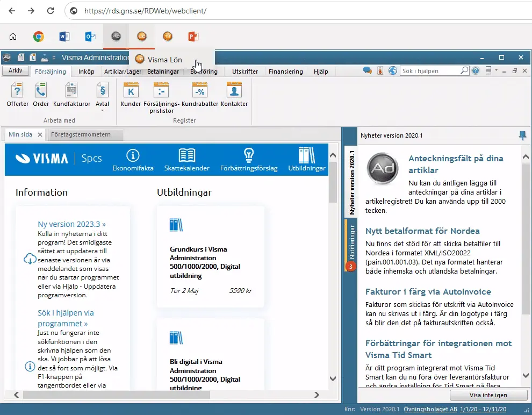532x415 pixels.
Task: Click Nytt betalformat för Nordea heading
Action: click(x=422, y=231)
